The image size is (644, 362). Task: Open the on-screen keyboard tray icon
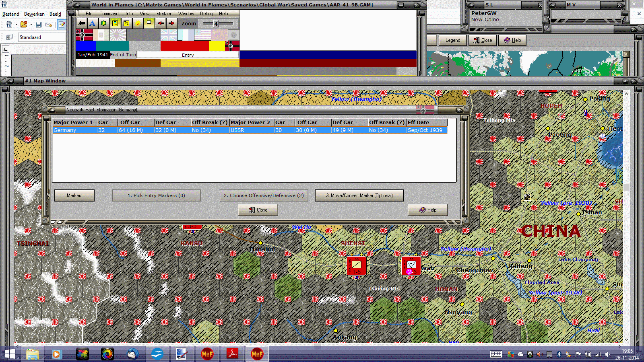[496, 354]
